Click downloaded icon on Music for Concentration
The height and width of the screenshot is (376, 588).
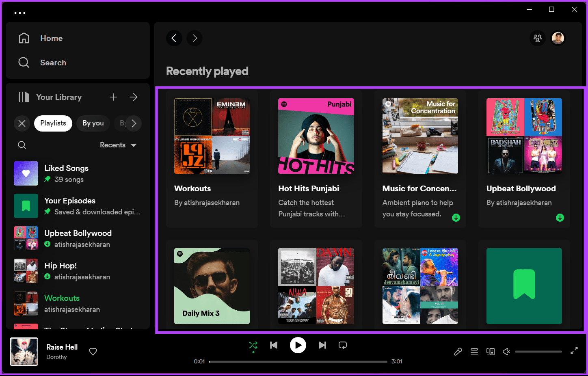coord(456,218)
